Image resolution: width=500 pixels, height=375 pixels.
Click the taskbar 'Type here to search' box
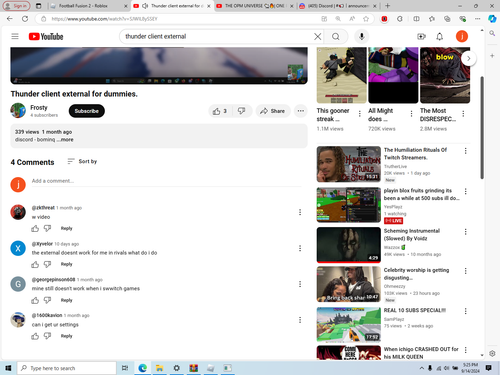pyautogui.click(x=67, y=368)
